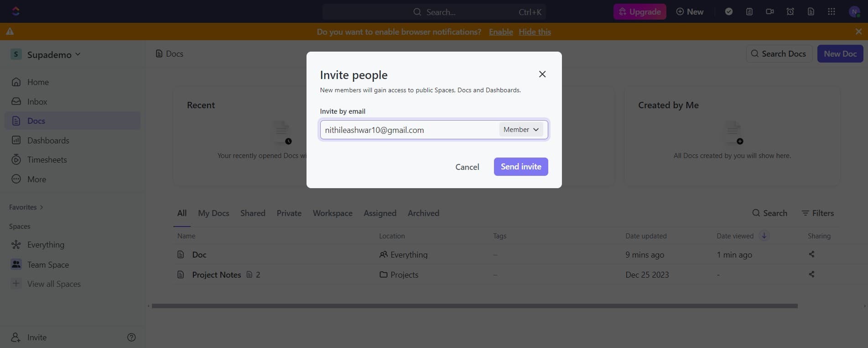Click Invite at sidebar bottom
The width and height of the screenshot is (868, 348).
28,337
